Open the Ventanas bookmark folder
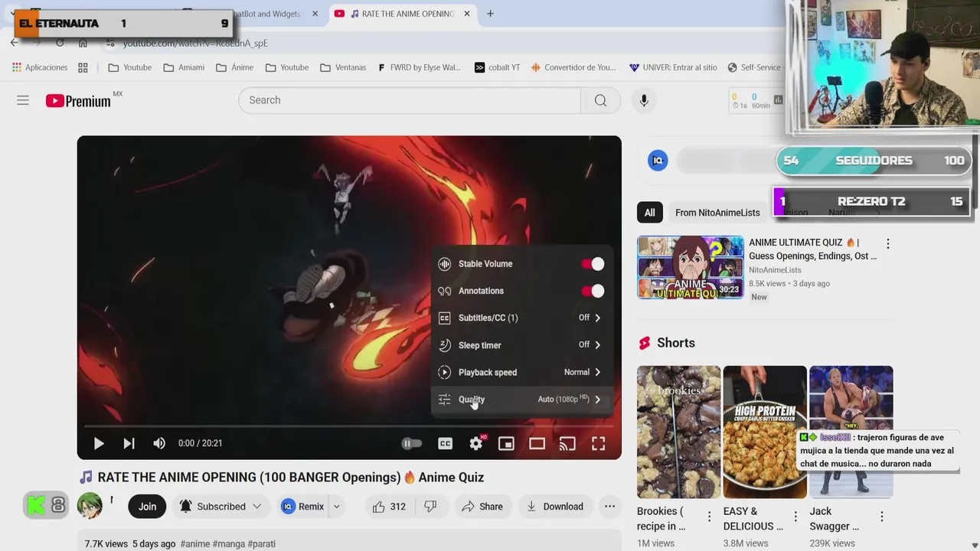Viewport: 980px width, 551px height. 343,67
